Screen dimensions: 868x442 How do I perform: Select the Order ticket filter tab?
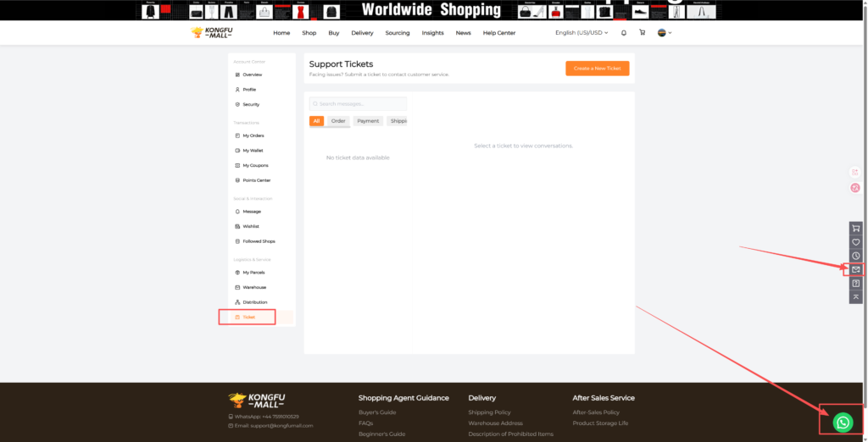click(338, 121)
